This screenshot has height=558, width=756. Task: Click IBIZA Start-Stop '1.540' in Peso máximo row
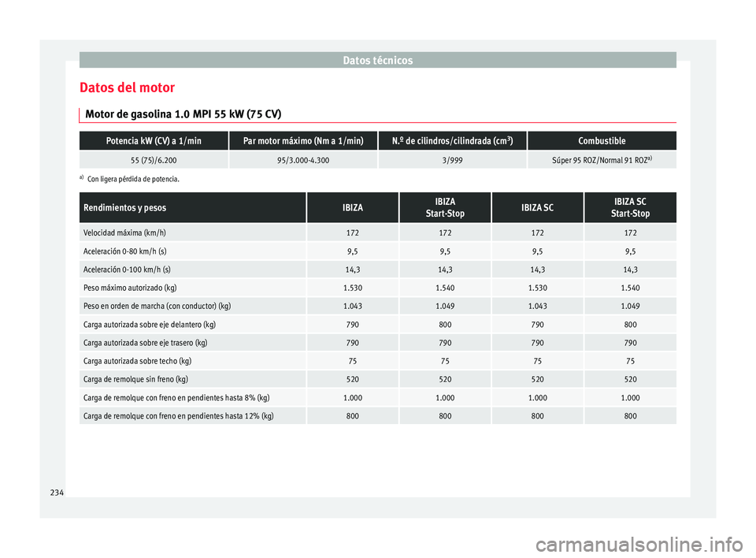pos(445,288)
